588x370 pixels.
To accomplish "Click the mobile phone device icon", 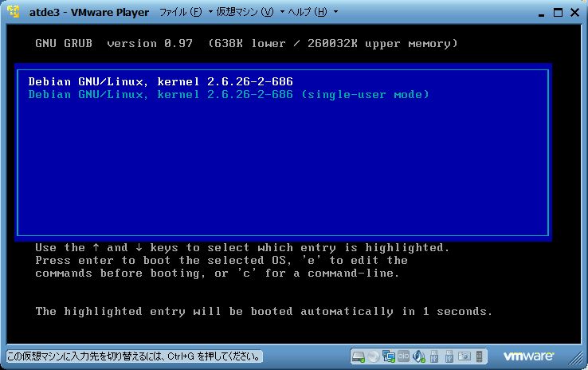I will 480,356.
